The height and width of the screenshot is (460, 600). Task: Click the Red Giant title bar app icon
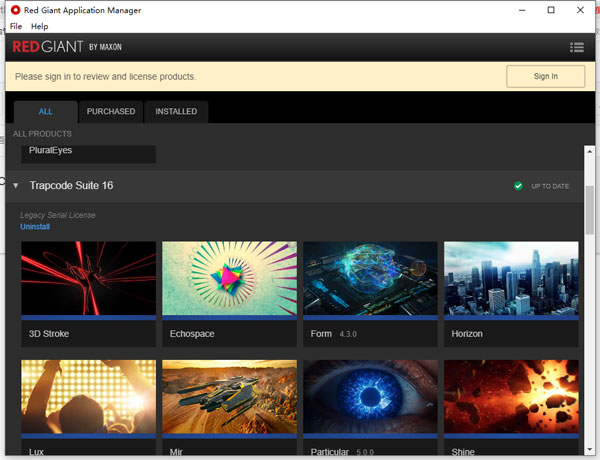[x=15, y=10]
